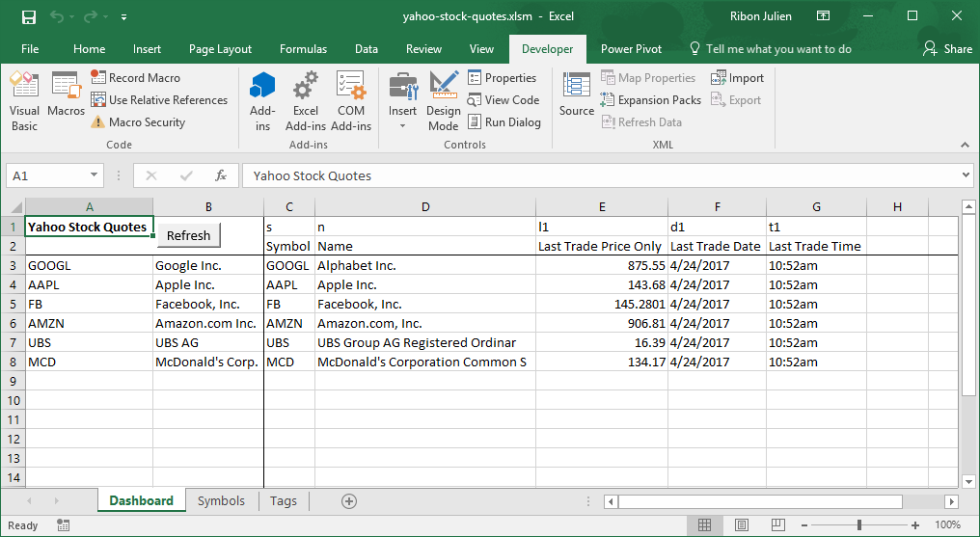The height and width of the screenshot is (537, 980).
Task: Select the McDonald's Corp. cell
Action: 208,362
